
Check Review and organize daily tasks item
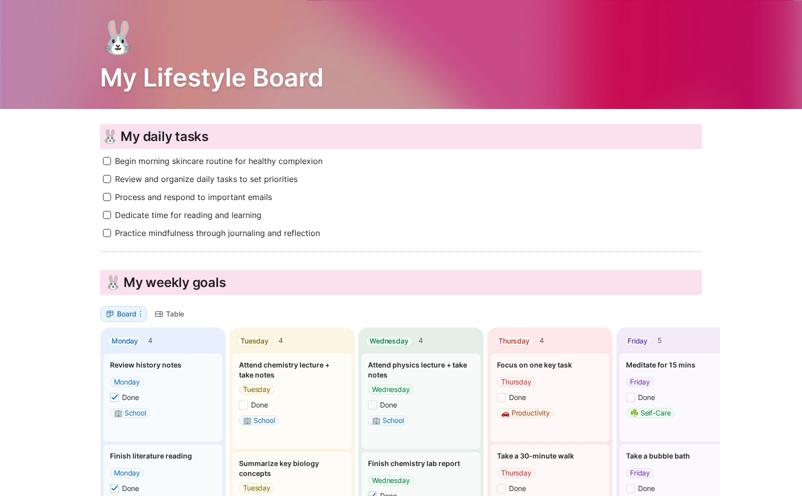click(x=107, y=179)
